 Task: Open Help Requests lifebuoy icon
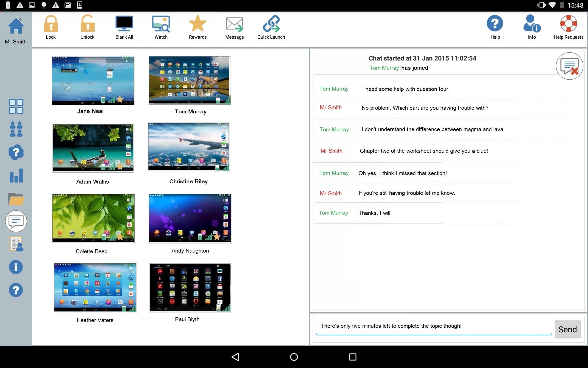coord(568,23)
